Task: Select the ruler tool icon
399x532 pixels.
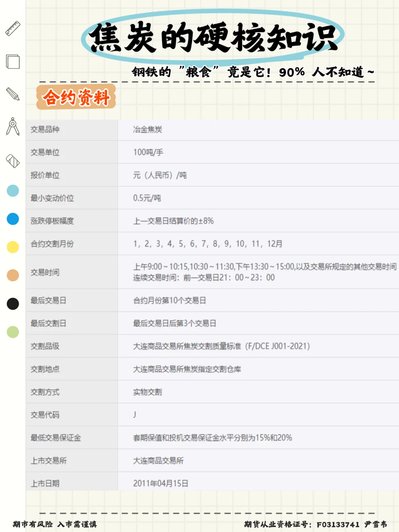Action: 13,28
